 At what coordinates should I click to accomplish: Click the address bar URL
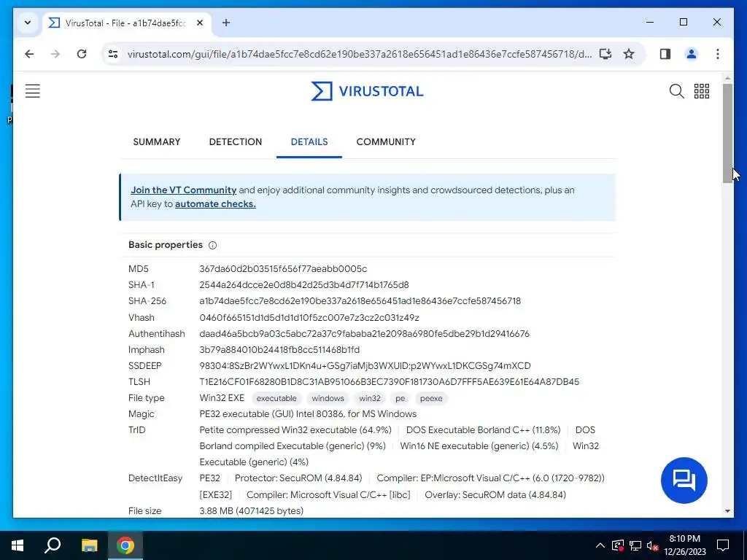click(360, 54)
